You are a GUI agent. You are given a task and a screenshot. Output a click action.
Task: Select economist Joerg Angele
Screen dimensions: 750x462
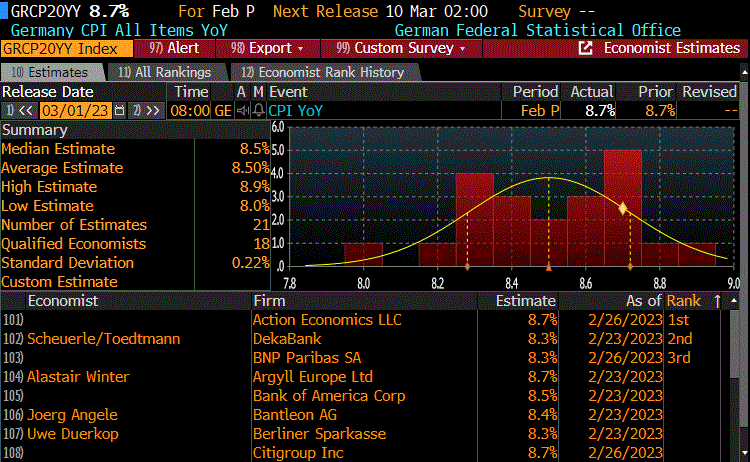click(x=72, y=415)
